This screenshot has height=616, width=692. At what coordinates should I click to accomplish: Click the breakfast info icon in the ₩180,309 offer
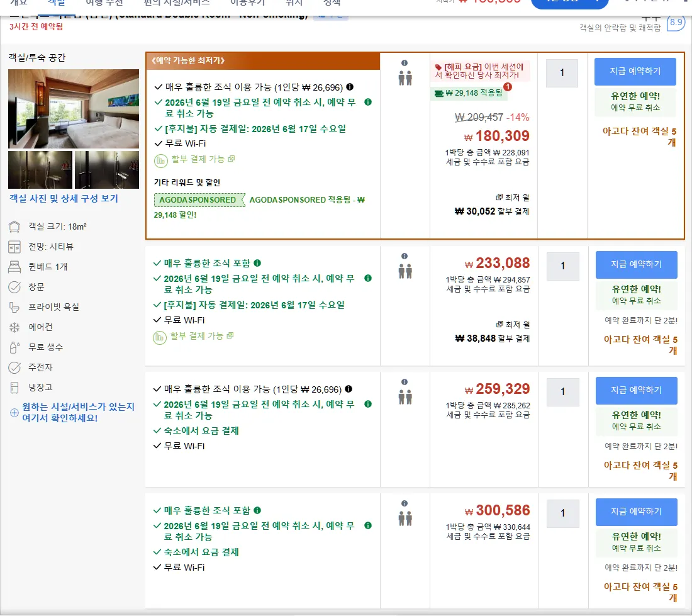pyautogui.click(x=350, y=87)
